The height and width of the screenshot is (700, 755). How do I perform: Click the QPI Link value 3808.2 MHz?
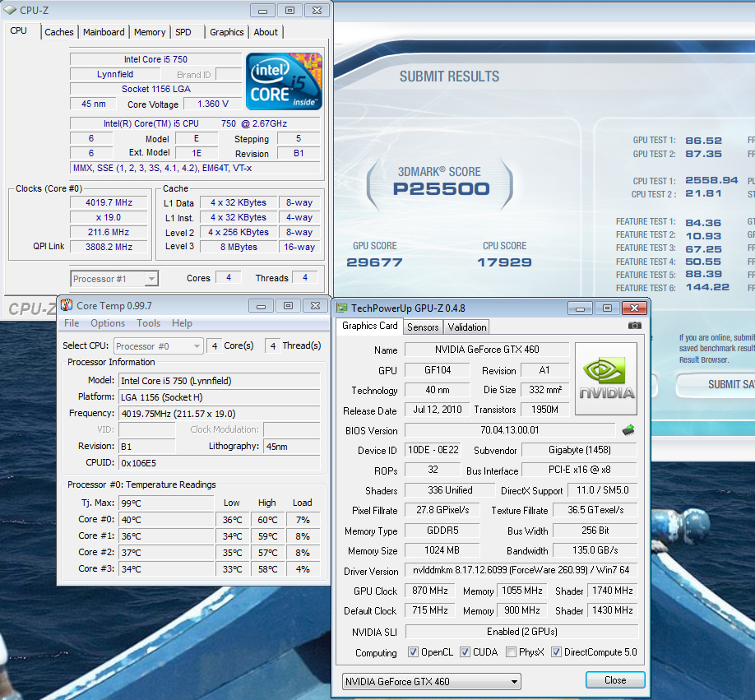109,247
